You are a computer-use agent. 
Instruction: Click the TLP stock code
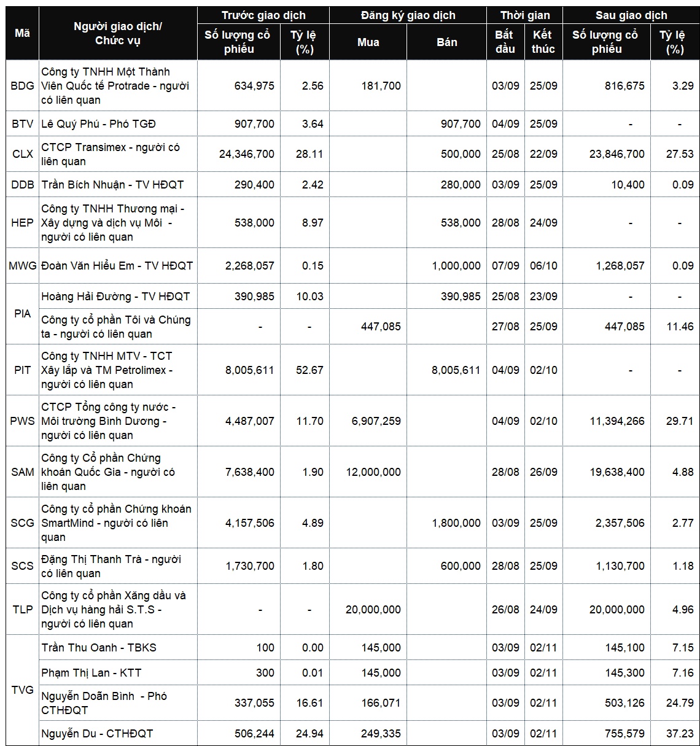23,610
